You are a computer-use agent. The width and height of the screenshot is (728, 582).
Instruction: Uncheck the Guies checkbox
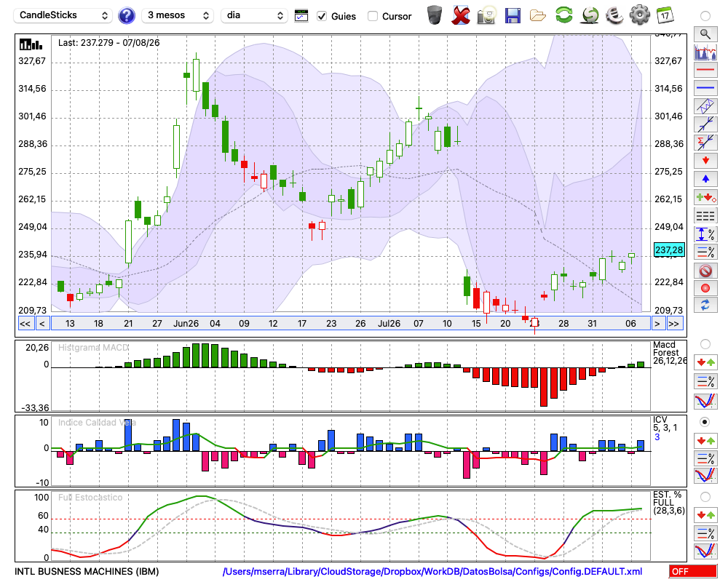coord(322,16)
